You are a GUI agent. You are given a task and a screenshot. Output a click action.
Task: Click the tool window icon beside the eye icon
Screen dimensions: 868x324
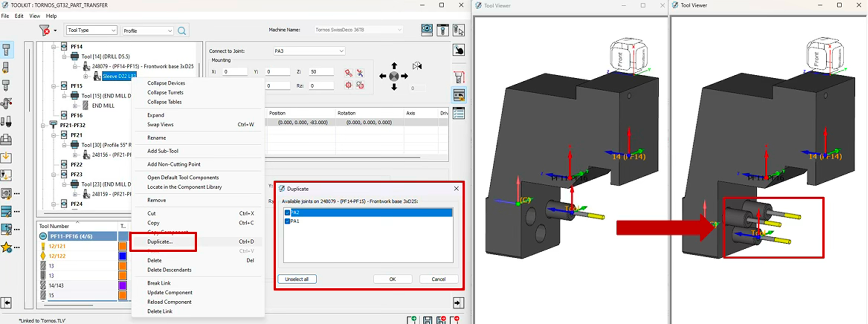[x=443, y=30]
